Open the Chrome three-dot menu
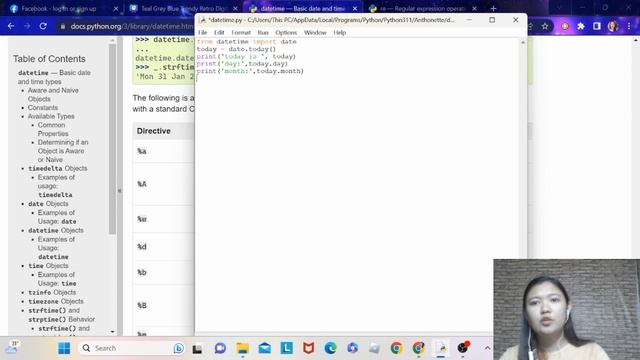Image resolution: width=640 pixels, height=360 pixels. coord(629,26)
